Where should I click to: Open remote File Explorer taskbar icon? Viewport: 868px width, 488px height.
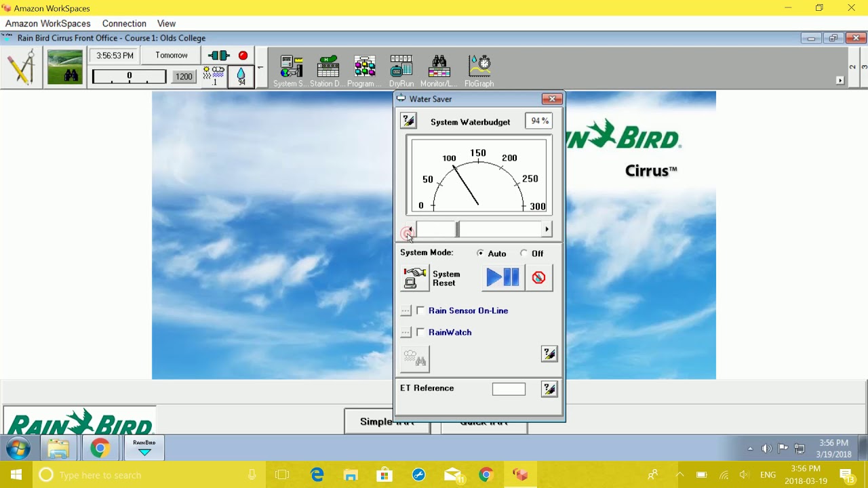58,449
